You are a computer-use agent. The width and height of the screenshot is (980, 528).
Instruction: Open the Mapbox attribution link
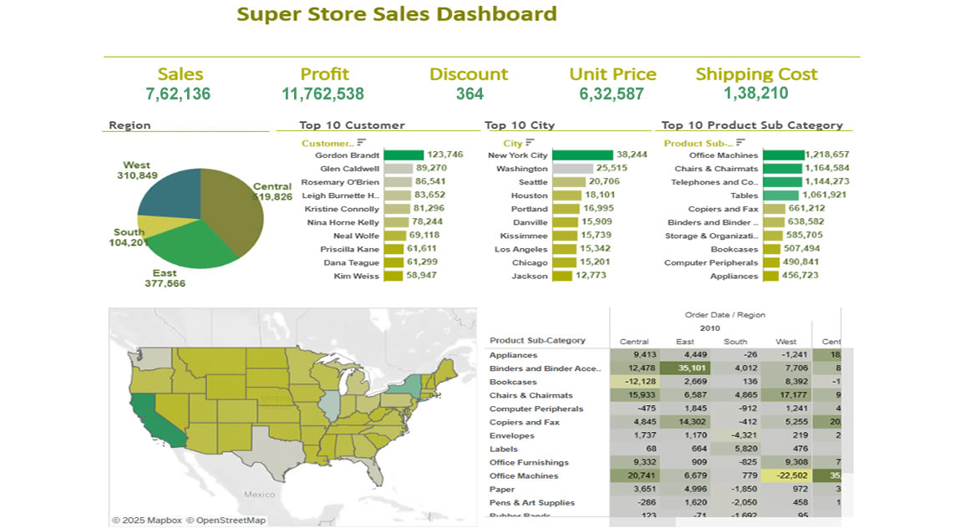pyautogui.click(x=142, y=520)
